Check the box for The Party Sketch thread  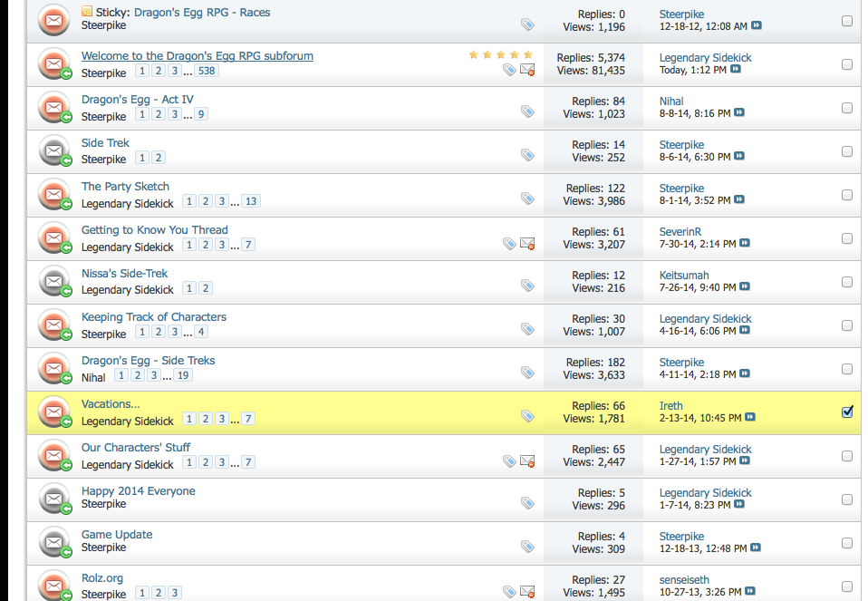(x=847, y=195)
